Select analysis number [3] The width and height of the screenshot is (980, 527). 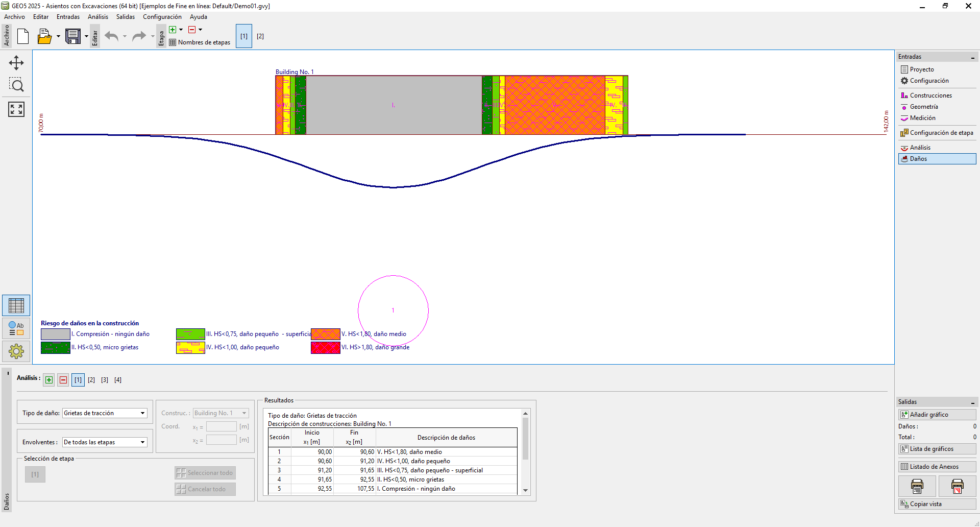click(x=105, y=380)
